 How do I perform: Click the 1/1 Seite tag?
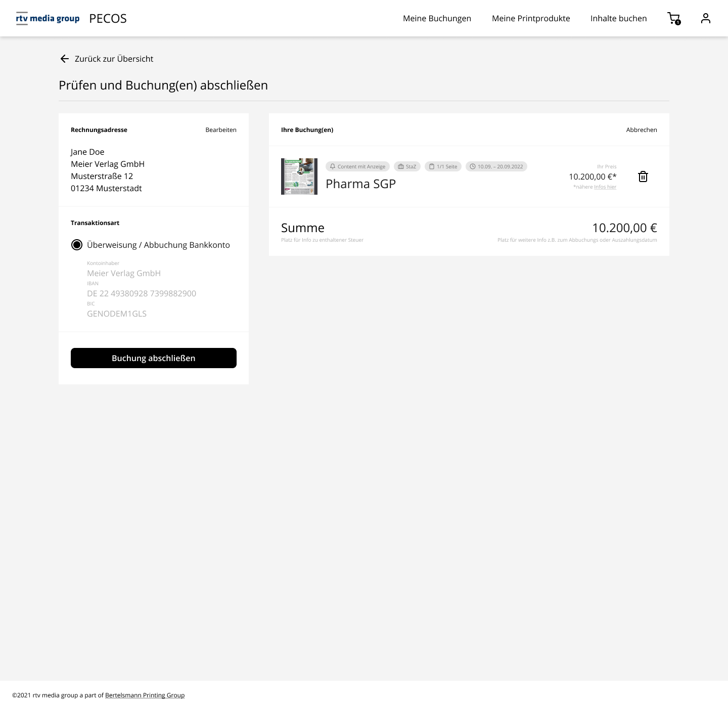(x=443, y=166)
